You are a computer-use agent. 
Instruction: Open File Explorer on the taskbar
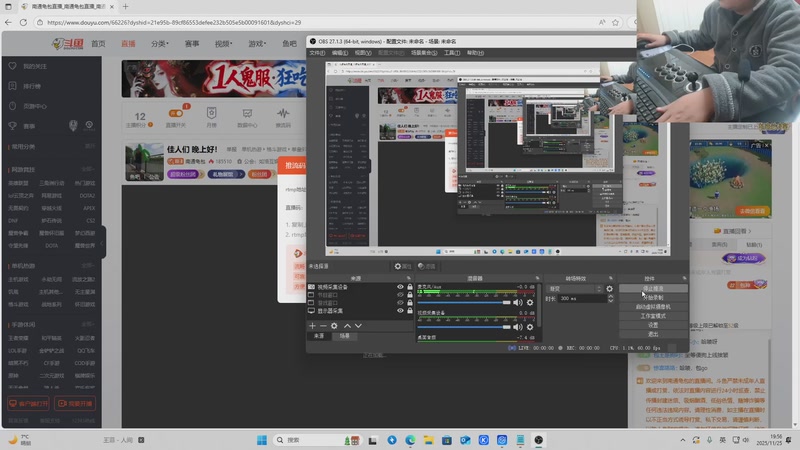click(x=428, y=440)
